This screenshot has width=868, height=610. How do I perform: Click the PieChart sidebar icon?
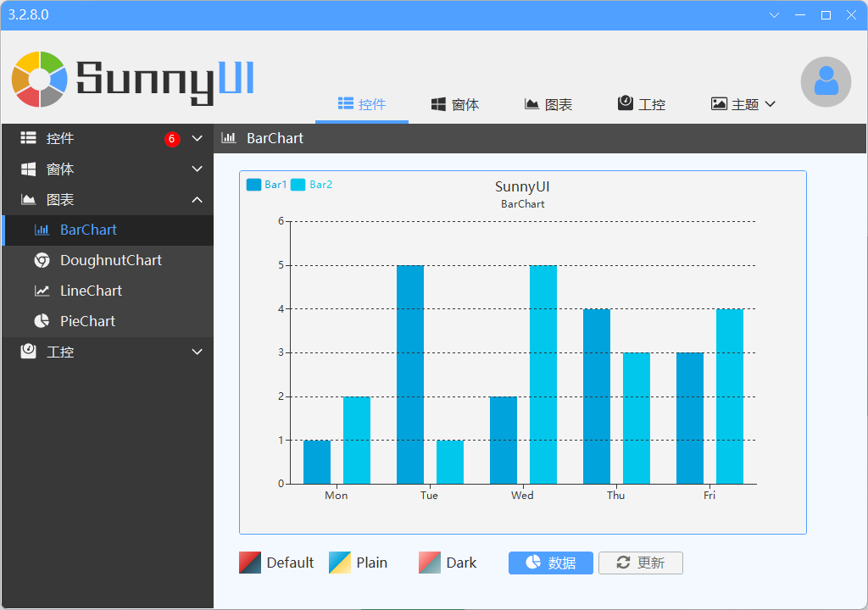tap(42, 321)
